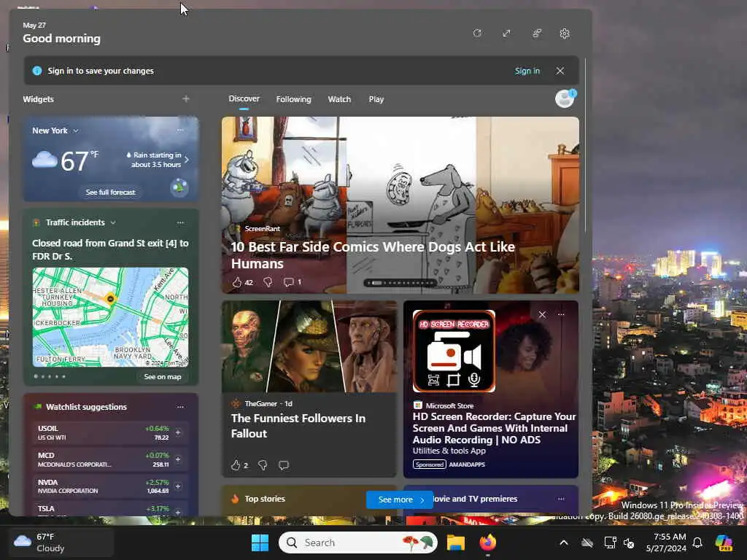The width and height of the screenshot is (747, 560).
Task: Open rain forecast details arrow
Action: point(186,160)
